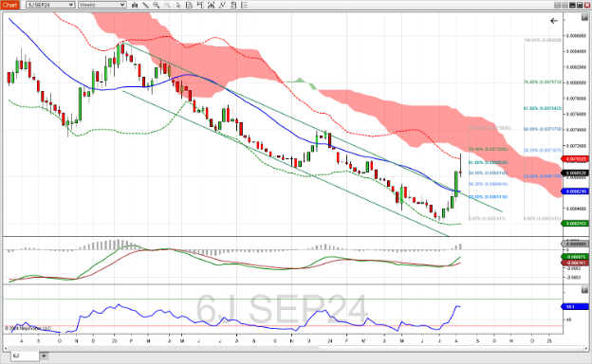The width and height of the screenshot is (592, 364).
Task: Click the outer 50.00% Fibonacci label
Action: point(543,129)
